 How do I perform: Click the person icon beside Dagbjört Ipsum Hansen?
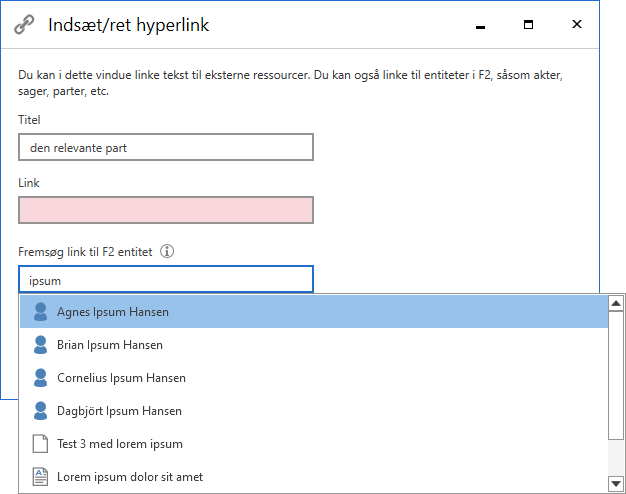[x=40, y=411]
